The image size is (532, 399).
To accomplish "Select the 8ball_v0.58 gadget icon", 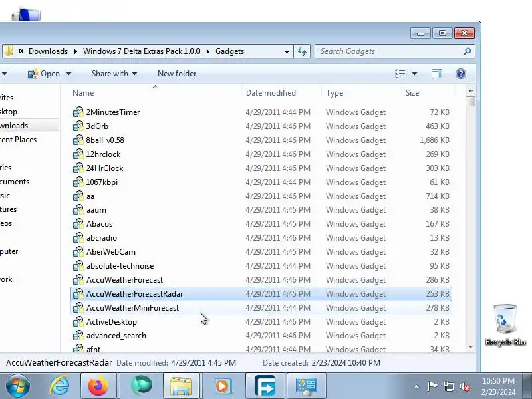I will (x=78, y=140).
